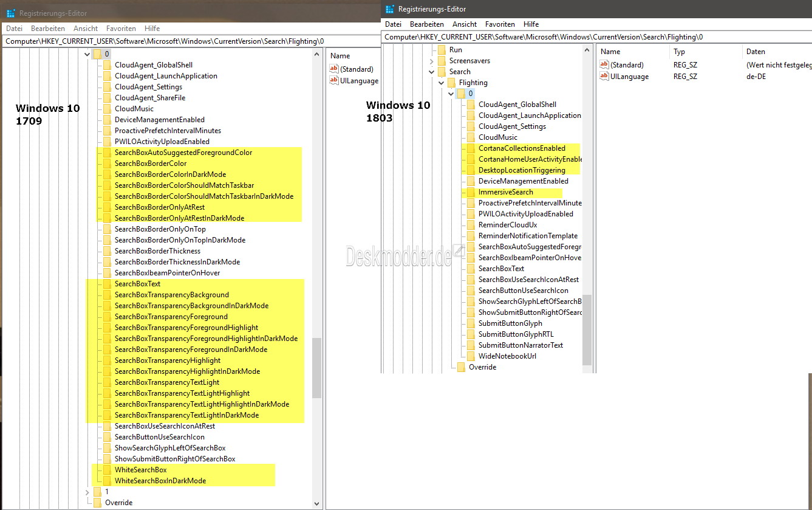Click the Registrierungs-Editor app icon in the right title bar
This screenshot has width=812, height=510.
pyautogui.click(x=390, y=9)
